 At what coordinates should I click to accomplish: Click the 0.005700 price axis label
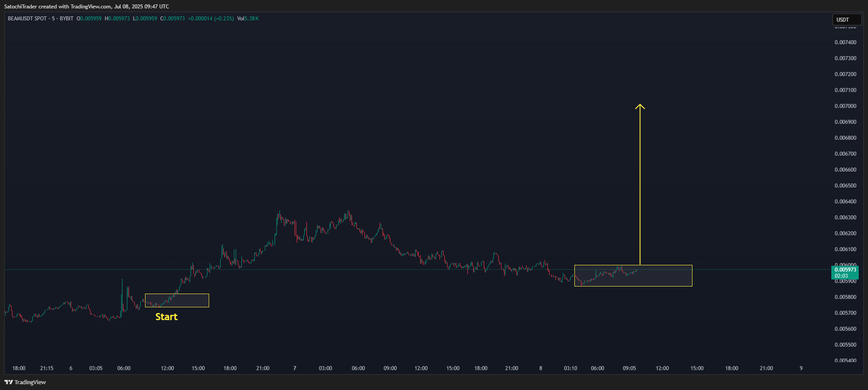tap(845, 313)
